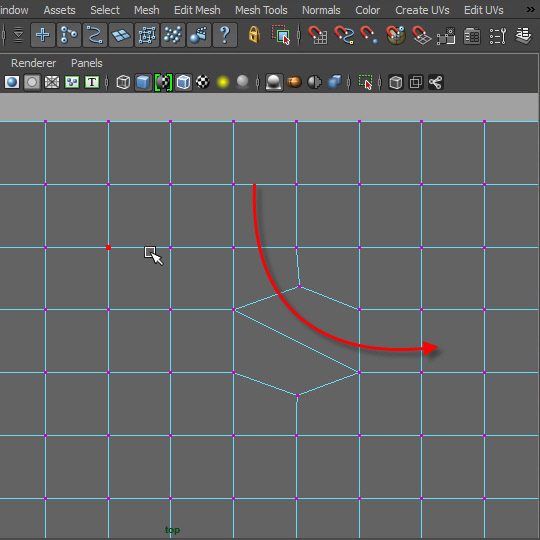The height and width of the screenshot is (540, 540).
Task: Open the Edit Mesh menu
Action: tap(197, 10)
